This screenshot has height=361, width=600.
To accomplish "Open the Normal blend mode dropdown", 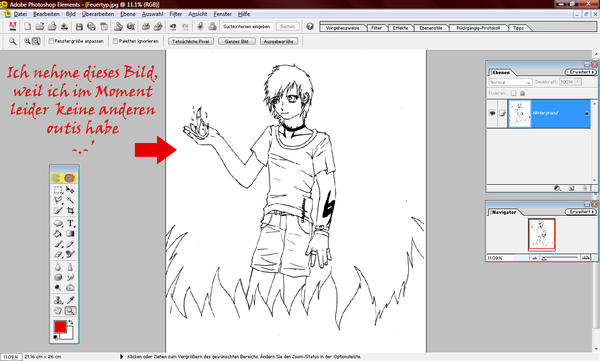I will [x=510, y=82].
